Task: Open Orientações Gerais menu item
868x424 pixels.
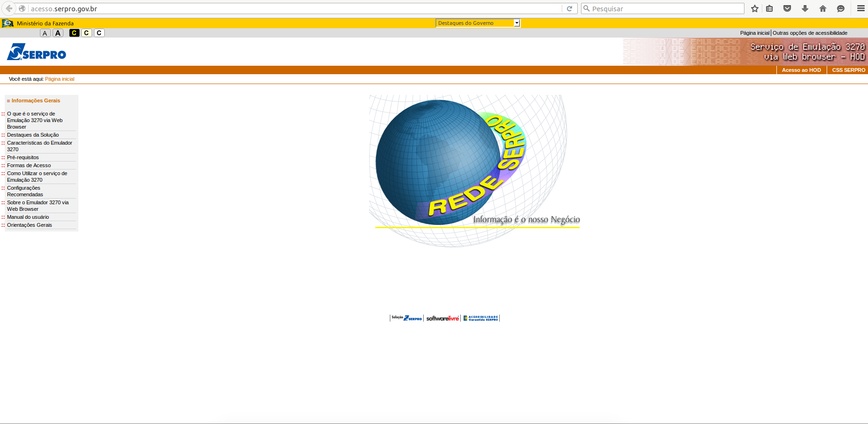Action: pyautogui.click(x=30, y=225)
